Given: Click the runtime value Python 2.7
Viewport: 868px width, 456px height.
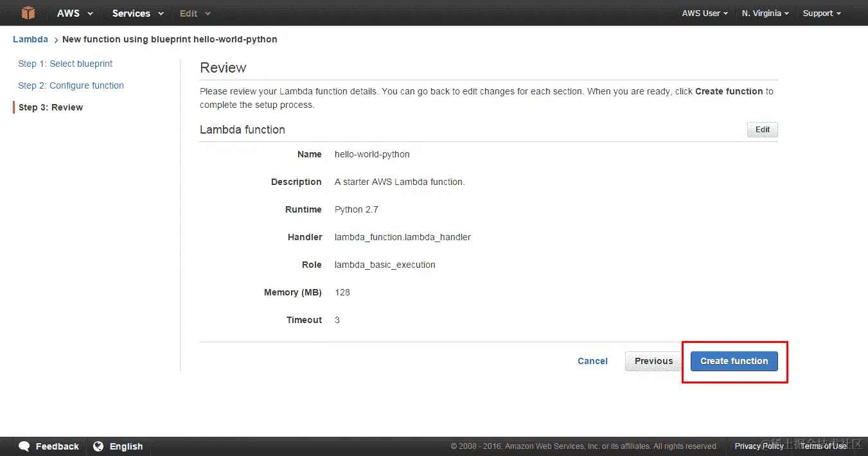Looking at the screenshot, I should 357,209.
